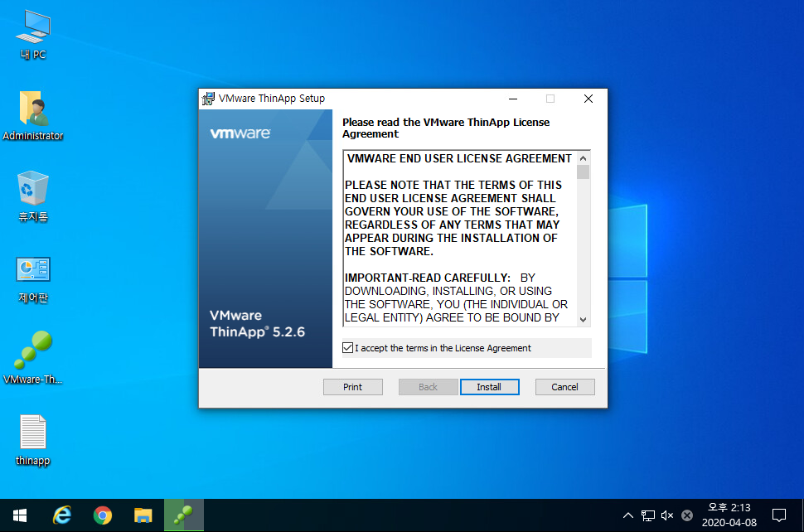This screenshot has height=532, width=804.
Task: Open the notification center icon
Action: 779,515
